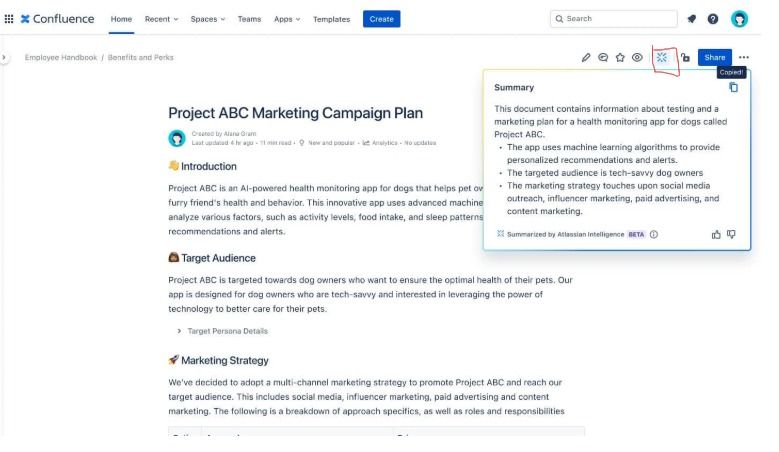The height and width of the screenshot is (452, 779).
Task: Expand the Spaces dropdown menu
Action: (208, 19)
